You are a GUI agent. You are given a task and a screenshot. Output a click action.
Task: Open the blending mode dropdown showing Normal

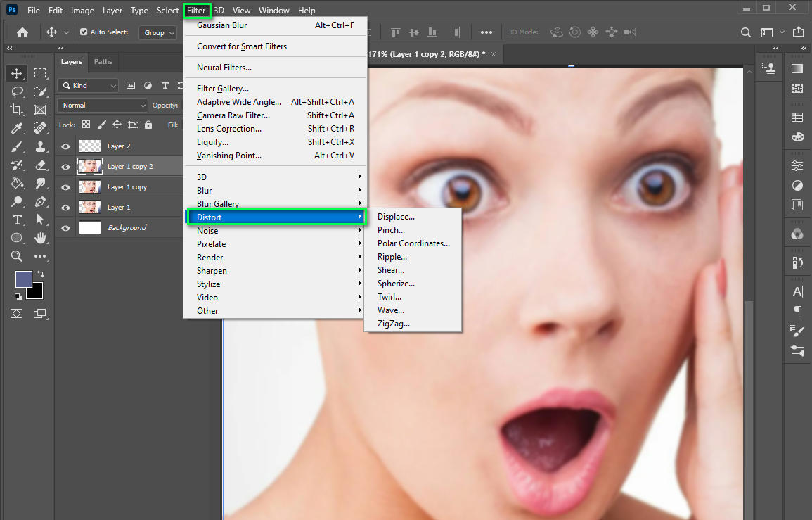[x=102, y=105]
